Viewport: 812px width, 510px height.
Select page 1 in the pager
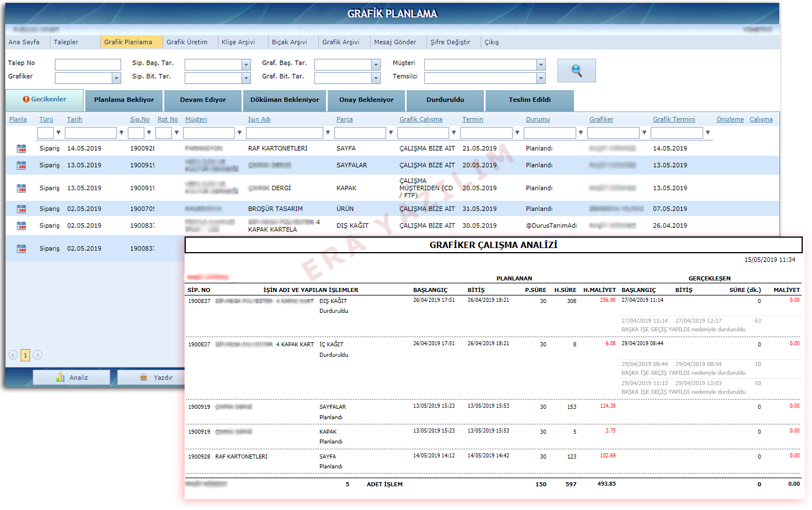25,355
